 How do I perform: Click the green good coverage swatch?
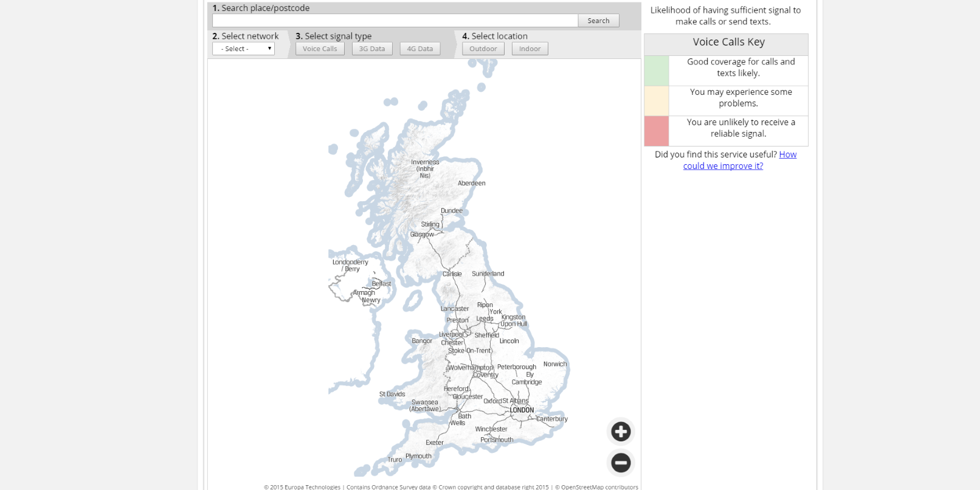pyautogui.click(x=657, y=71)
